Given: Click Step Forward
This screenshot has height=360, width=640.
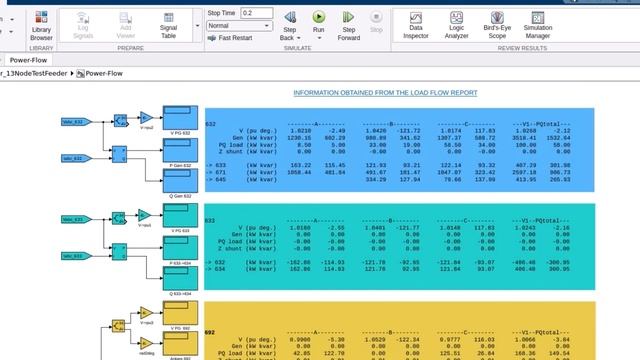Looking at the screenshot, I should [349, 26].
